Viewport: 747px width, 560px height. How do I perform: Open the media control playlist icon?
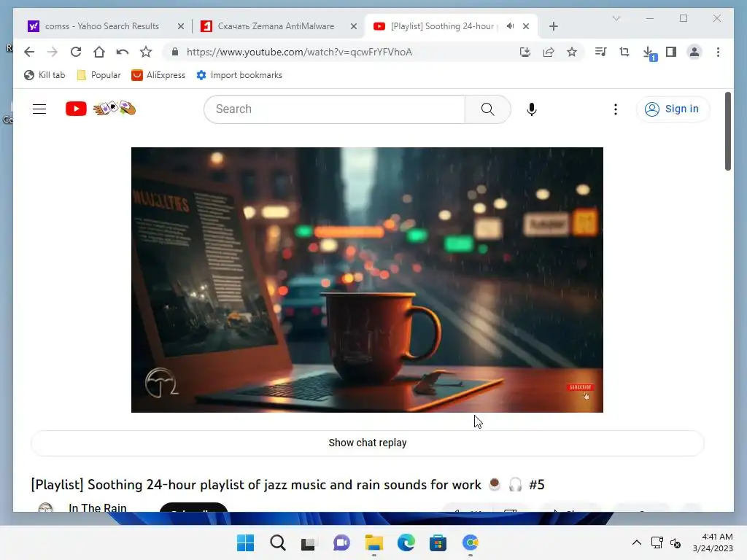[x=601, y=52]
